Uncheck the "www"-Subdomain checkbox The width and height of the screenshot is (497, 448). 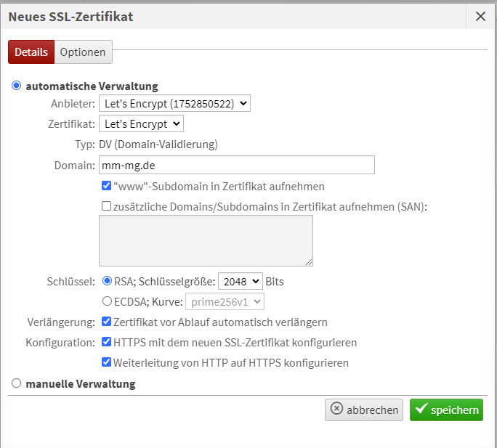coord(107,186)
